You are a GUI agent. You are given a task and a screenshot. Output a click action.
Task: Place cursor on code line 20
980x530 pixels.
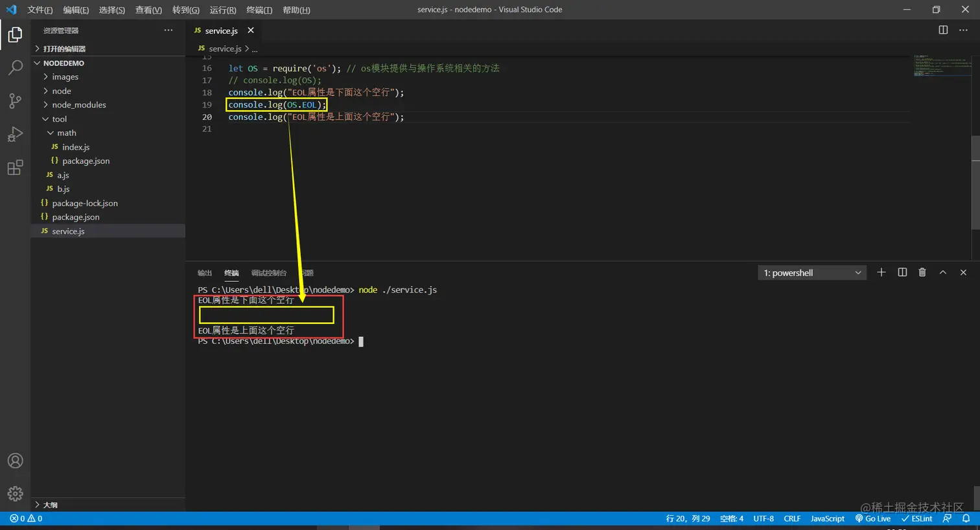pos(316,117)
